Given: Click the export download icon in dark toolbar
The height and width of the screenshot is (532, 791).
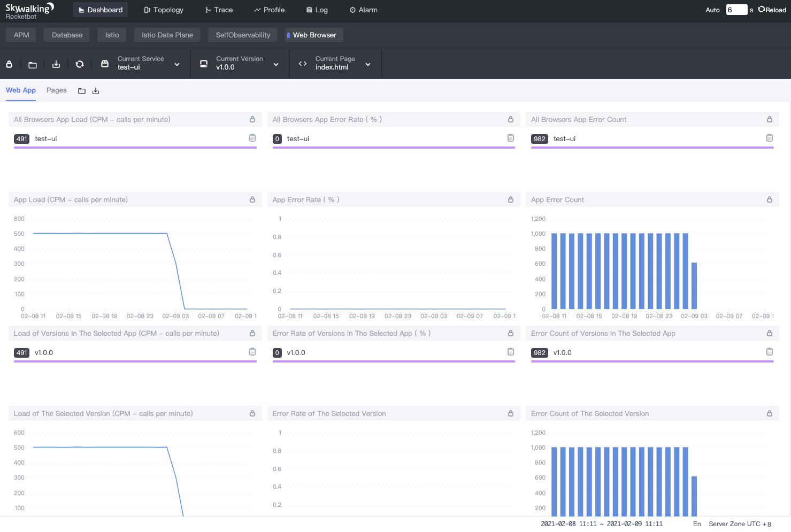Looking at the screenshot, I should click(x=56, y=64).
